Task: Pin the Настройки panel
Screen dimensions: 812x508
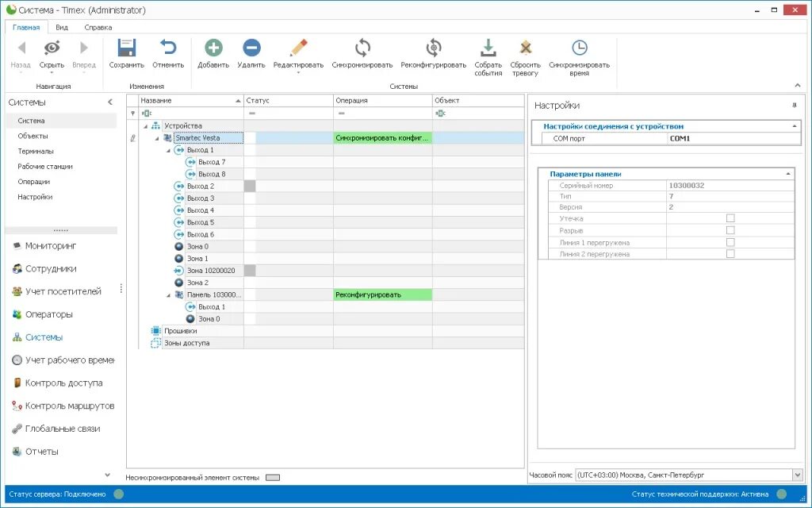Action: click(x=795, y=106)
